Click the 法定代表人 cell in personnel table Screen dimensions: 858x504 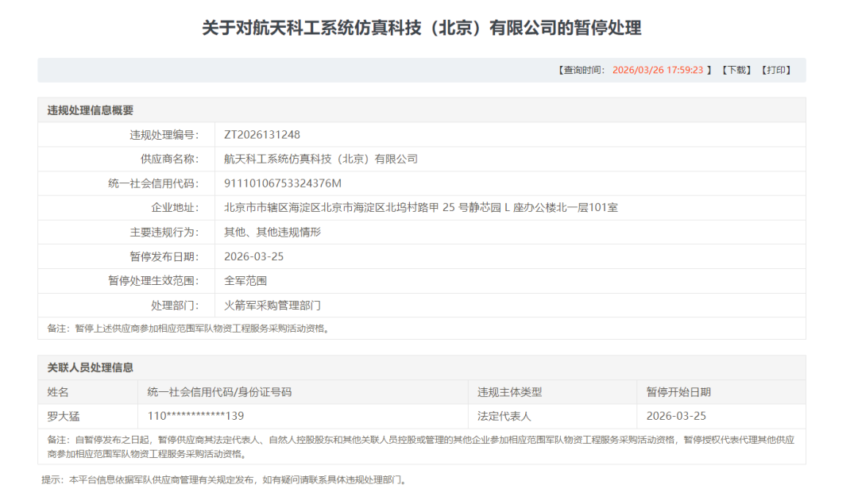click(x=504, y=416)
